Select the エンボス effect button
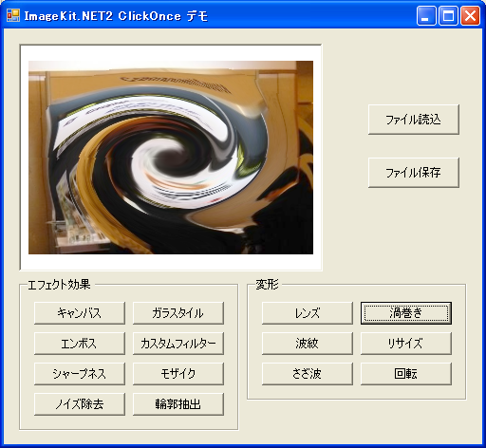The width and height of the screenshot is (486, 448). coord(80,344)
